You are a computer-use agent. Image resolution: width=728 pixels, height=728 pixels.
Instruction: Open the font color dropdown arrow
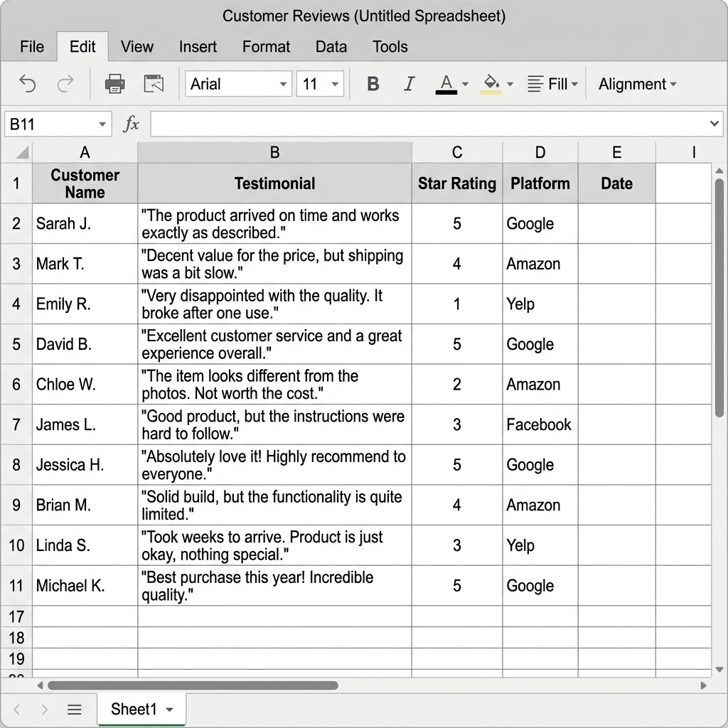(x=465, y=85)
